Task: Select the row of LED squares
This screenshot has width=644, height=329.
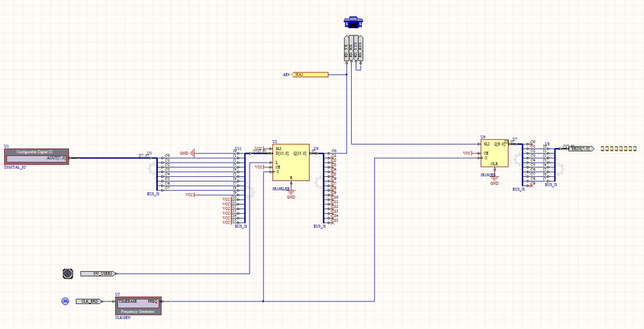Action: click(619, 149)
